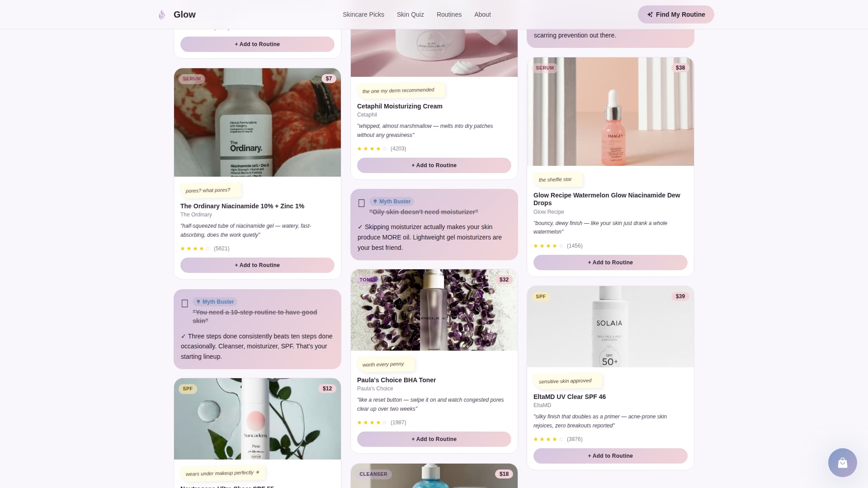Image resolution: width=868 pixels, height=488 pixels.
Task: Add Glow Recipe Dew Drops to routine
Action: tap(610, 263)
